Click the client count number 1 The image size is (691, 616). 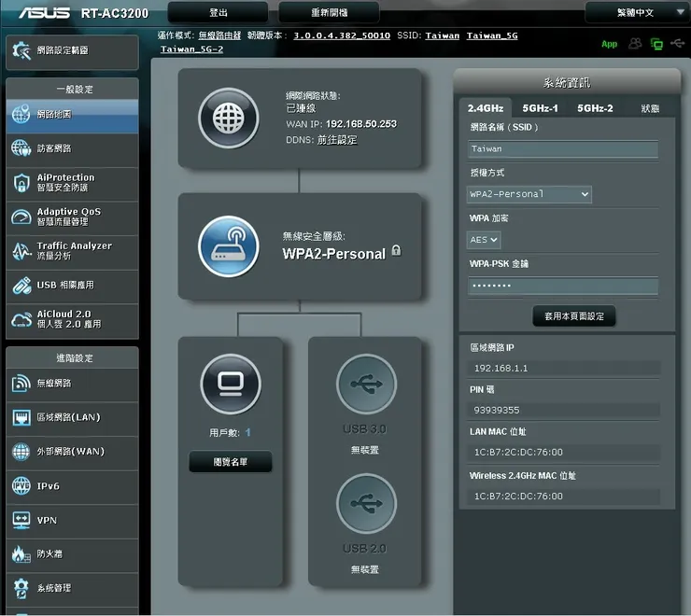tap(247, 433)
